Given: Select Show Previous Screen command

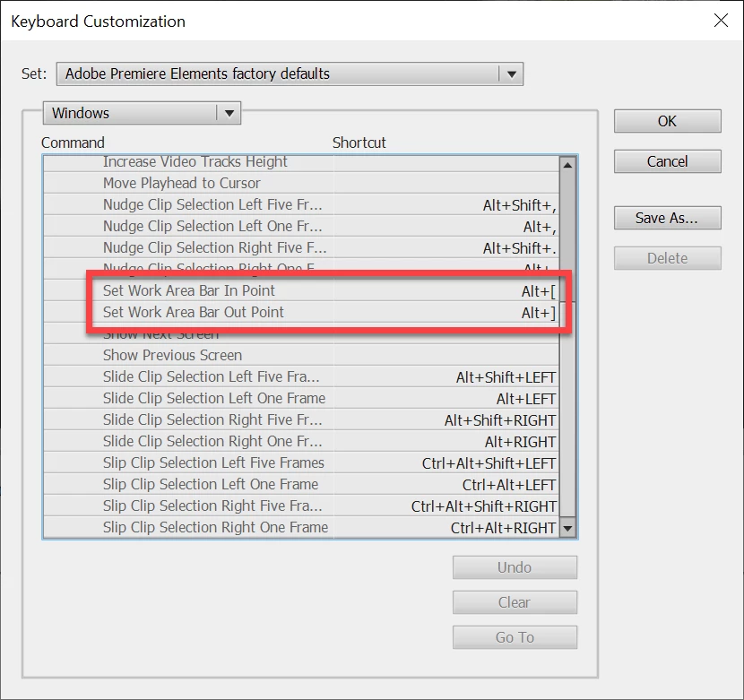Looking at the screenshot, I should click(x=301, y=355).
